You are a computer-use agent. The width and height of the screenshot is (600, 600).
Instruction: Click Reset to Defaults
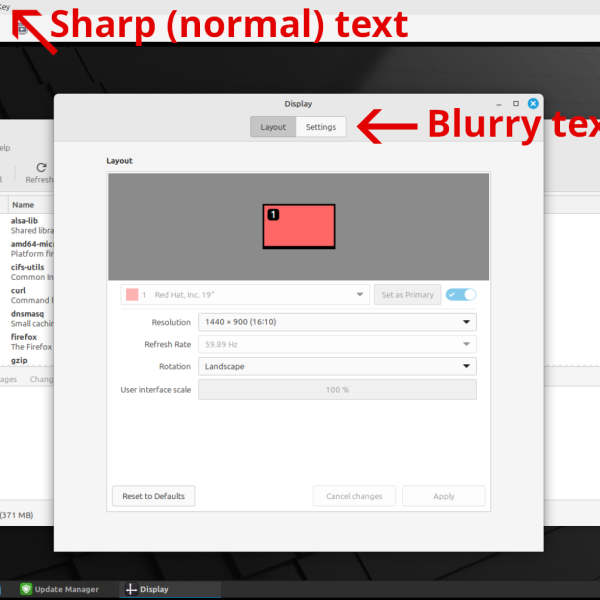point(153,496)
